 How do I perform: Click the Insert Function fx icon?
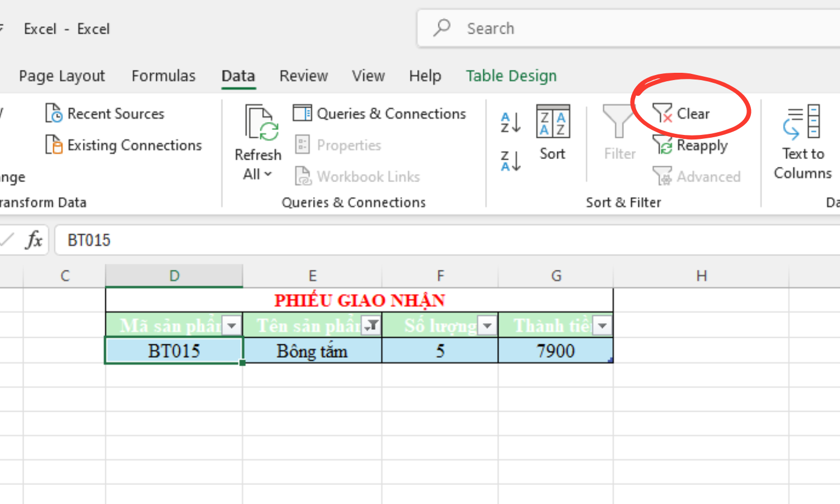[32, 240]
